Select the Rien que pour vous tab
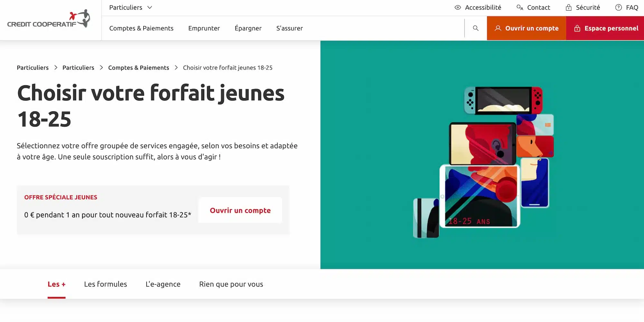The width and height of the screenshot is (644, 322). click(231, 284)
